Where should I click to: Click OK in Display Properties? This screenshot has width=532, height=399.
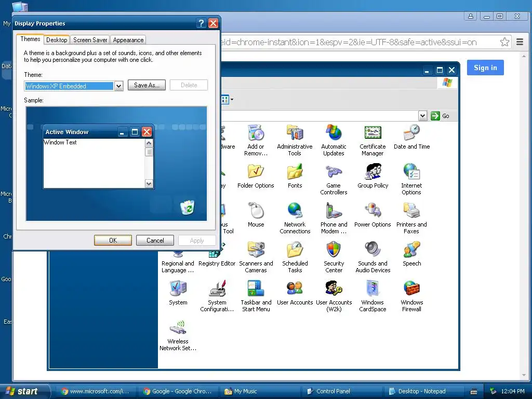(x=113, y=240)
